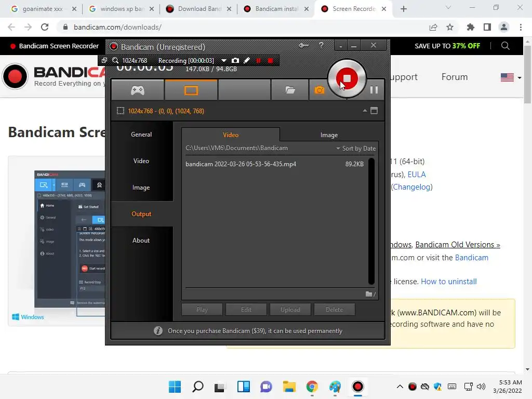This screenshot has width=532, height=399.
Task: Open General settings section
Action: [141, 135]
